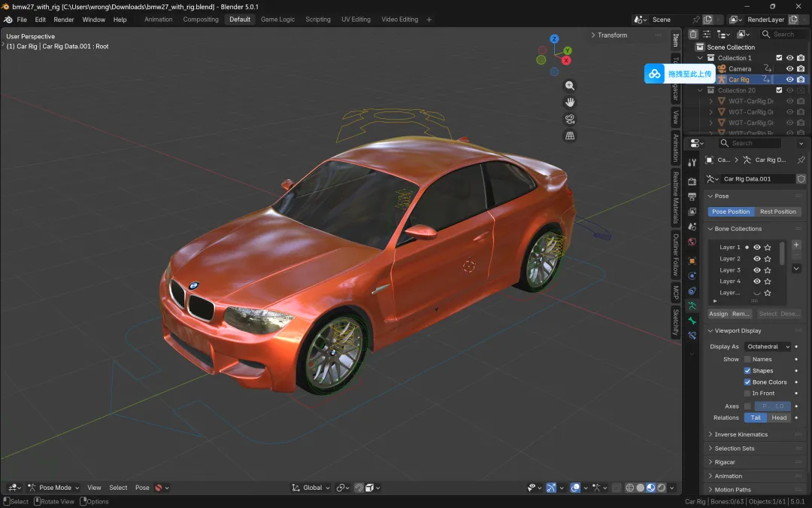Click the Rest Position button
The height and width of the screenshot is (508, 812).
[778, 211]
